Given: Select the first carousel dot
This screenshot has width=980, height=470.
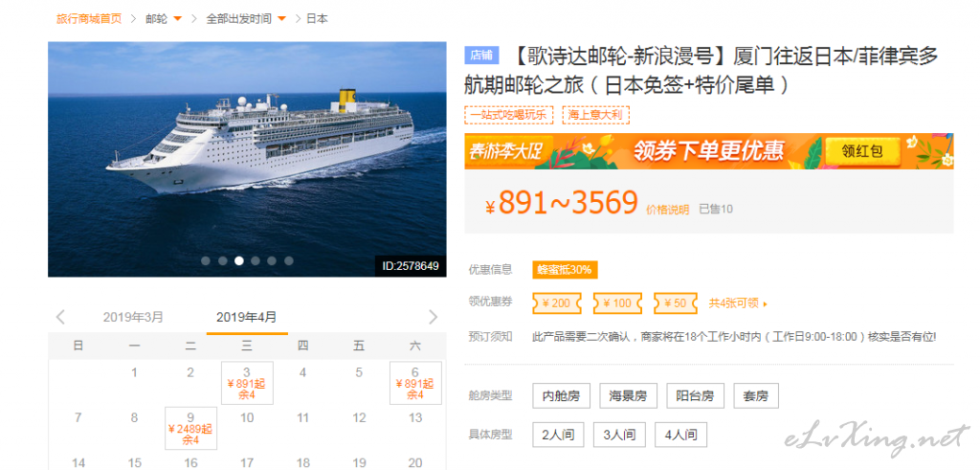Looking at the screenshot, I should 206,261.
